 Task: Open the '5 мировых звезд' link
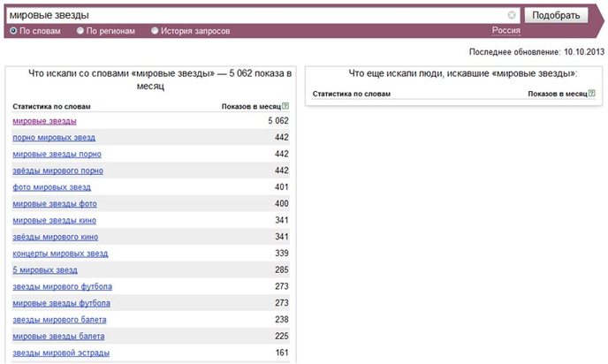(x=45, y=270)
